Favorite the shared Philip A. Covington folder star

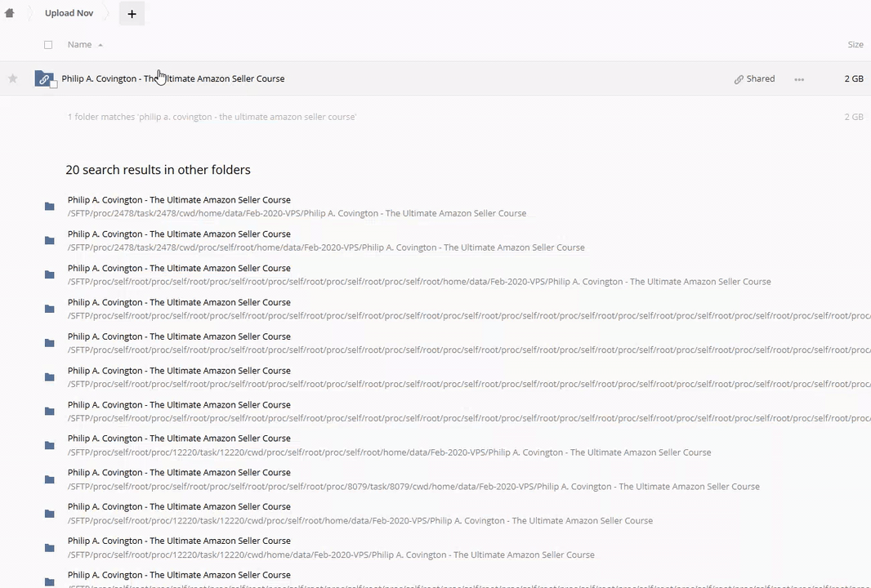(x=13, y=79)
